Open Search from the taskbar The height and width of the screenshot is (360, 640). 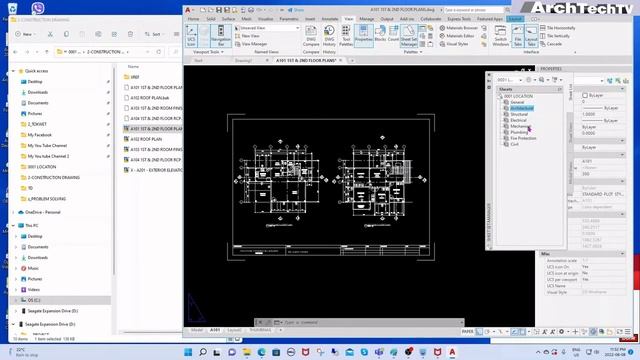(x=203, y=352)
